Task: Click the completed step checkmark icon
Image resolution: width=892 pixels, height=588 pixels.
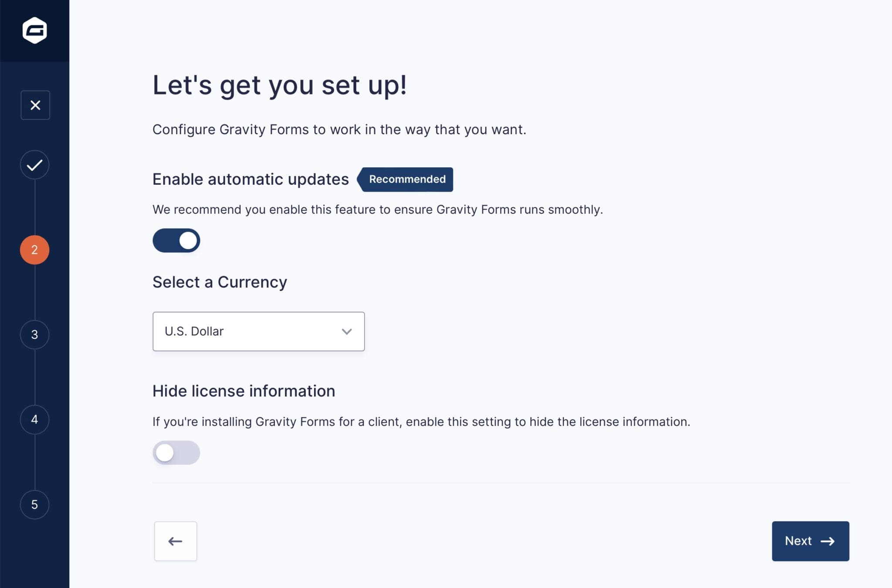Action: (x=35, y=165)
